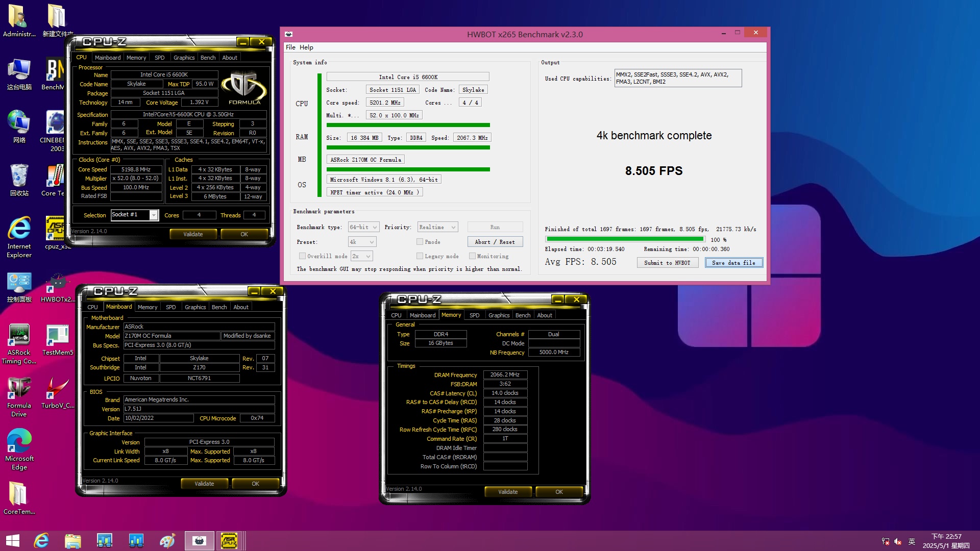
Task: Toggle the Overkill mode checkbox
Action: [302, 256]
